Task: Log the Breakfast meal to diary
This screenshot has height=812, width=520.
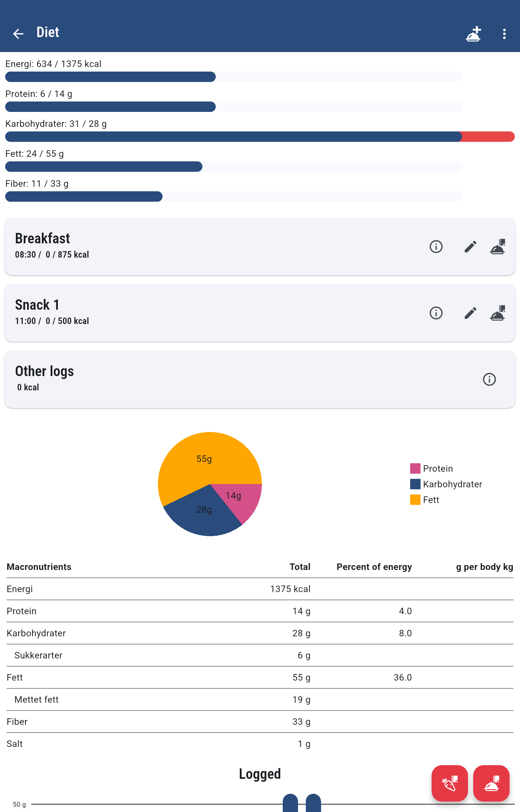Action: (x=497, y=247)
